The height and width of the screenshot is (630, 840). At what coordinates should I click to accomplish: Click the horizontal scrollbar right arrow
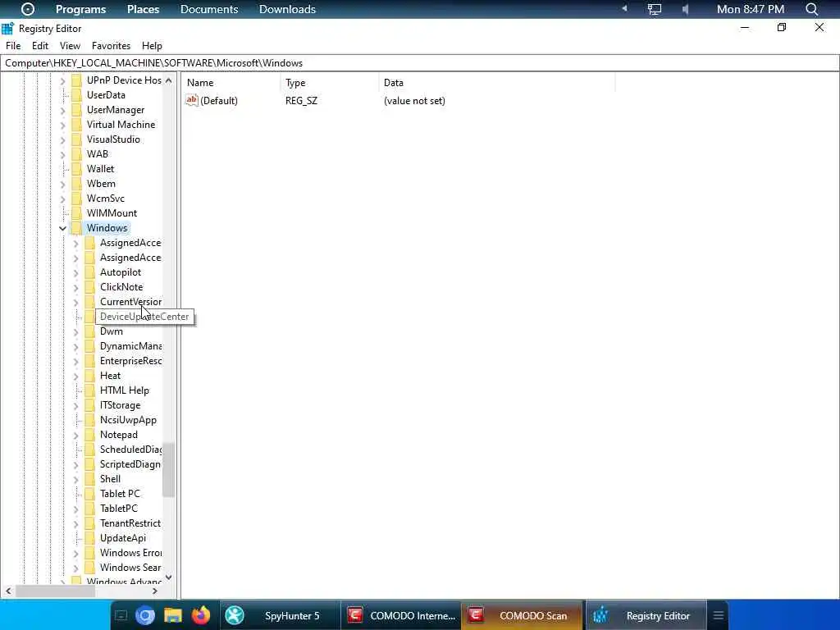155,591
